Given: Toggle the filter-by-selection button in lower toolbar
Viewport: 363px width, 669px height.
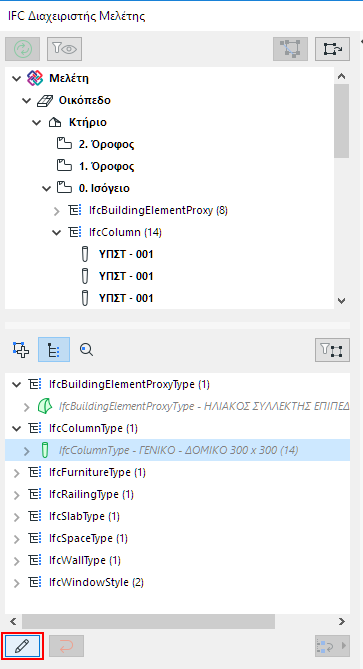Looking at the screenshot, I should 332,350.
